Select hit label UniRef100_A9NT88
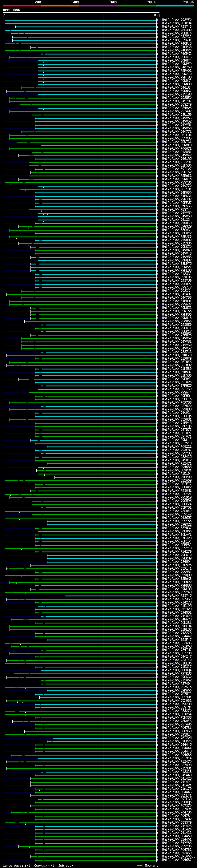197x868 pixels. pyautogui.click(x=177, y=78)
